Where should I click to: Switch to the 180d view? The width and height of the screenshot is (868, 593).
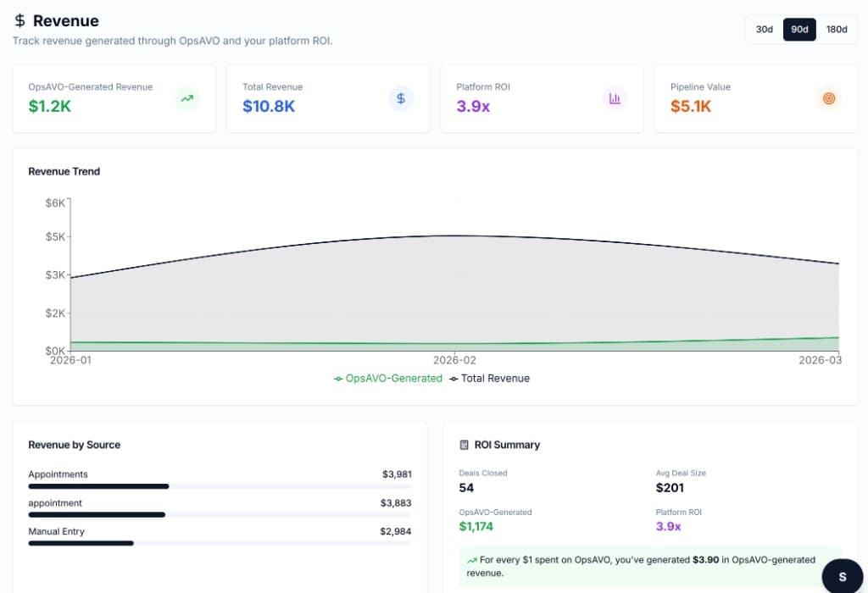(837, 29)
